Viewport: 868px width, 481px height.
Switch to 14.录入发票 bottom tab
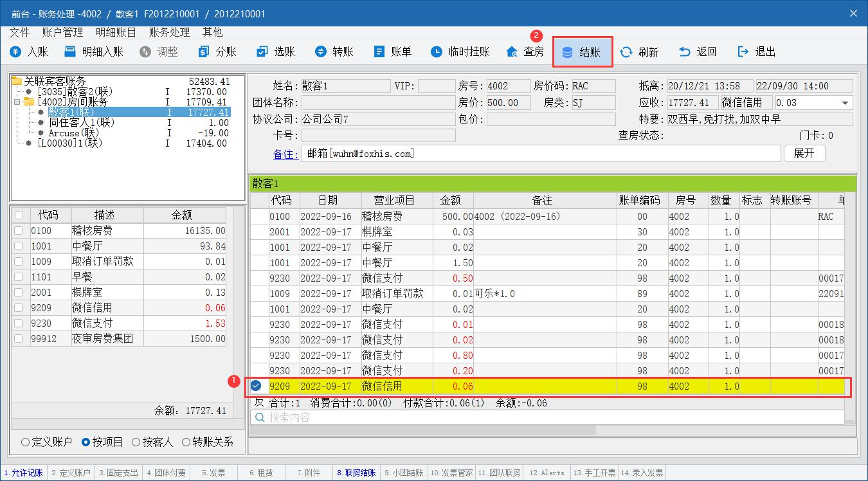tap(642, 473)
